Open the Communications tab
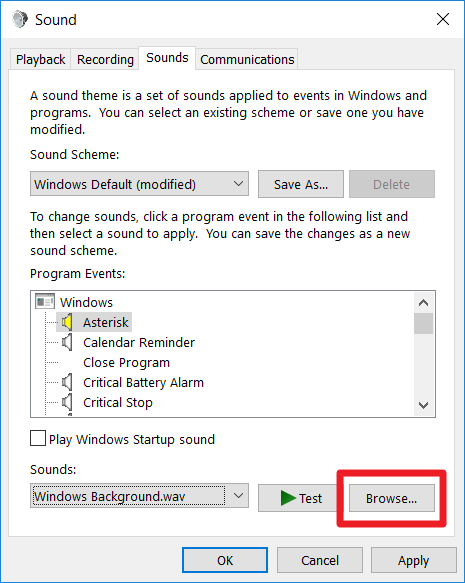This screenshot has height=583, width=465. (247, 59)
